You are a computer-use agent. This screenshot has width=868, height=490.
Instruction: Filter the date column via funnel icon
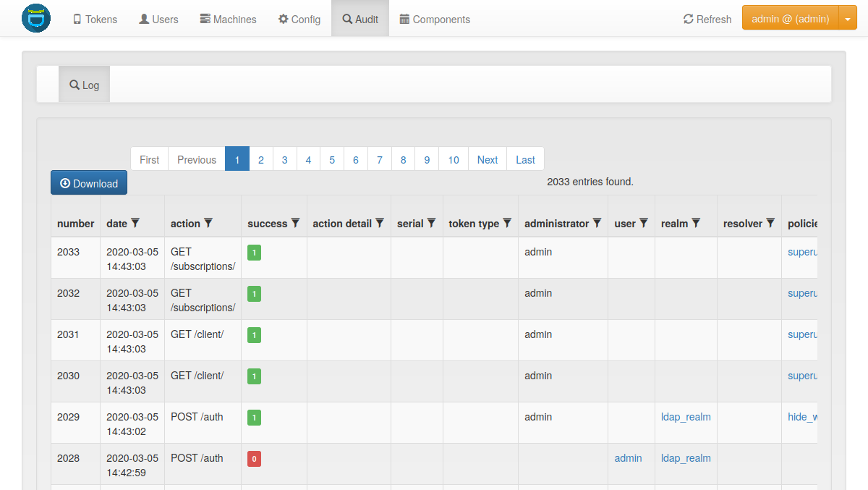pyautogui.click(x=135, y=223)
